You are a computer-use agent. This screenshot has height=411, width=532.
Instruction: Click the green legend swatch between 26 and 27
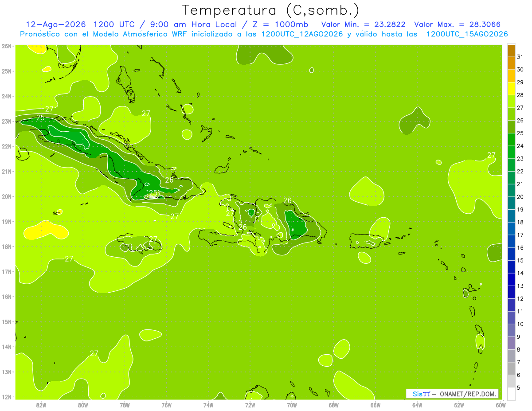pyautogui.click(x=511, y=114)
